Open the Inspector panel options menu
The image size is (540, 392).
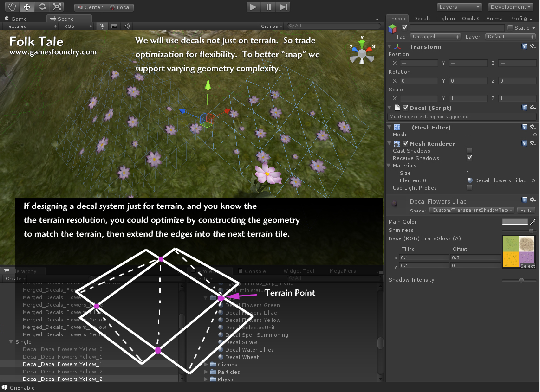point(533,19)
